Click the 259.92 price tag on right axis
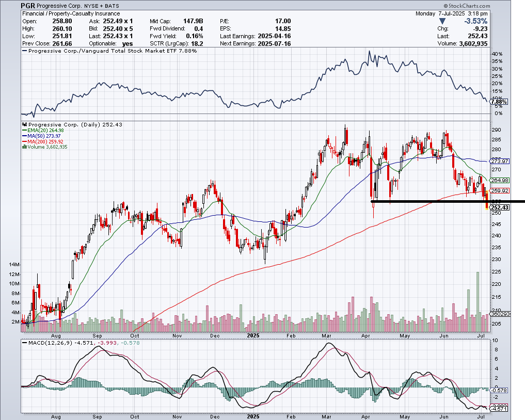Screen dimensions: 525x420 [x=500, y=191]
